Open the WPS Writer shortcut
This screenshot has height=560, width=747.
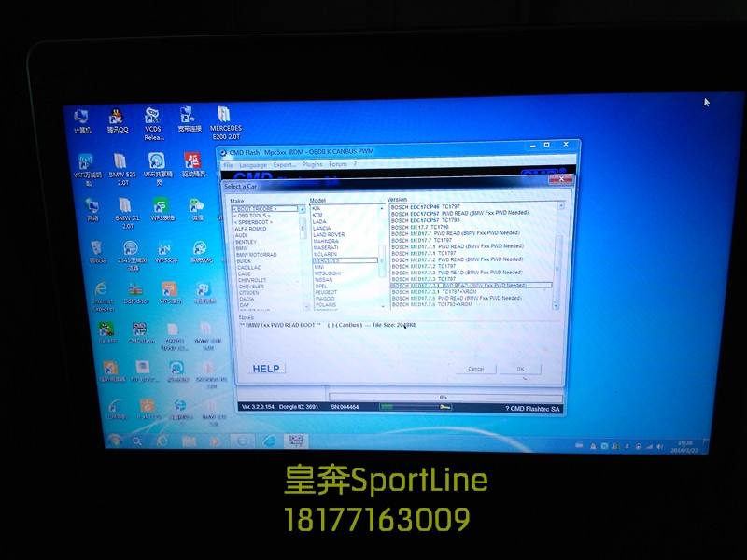click(x=166, y=252)
